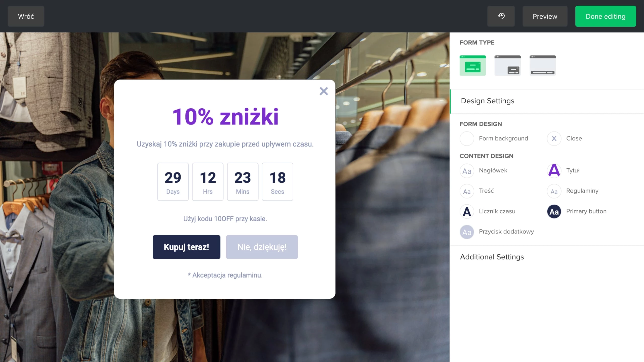This screenshot has height=362, width=644.
Task: Pick the Form background color
Action: click(467, 139)
